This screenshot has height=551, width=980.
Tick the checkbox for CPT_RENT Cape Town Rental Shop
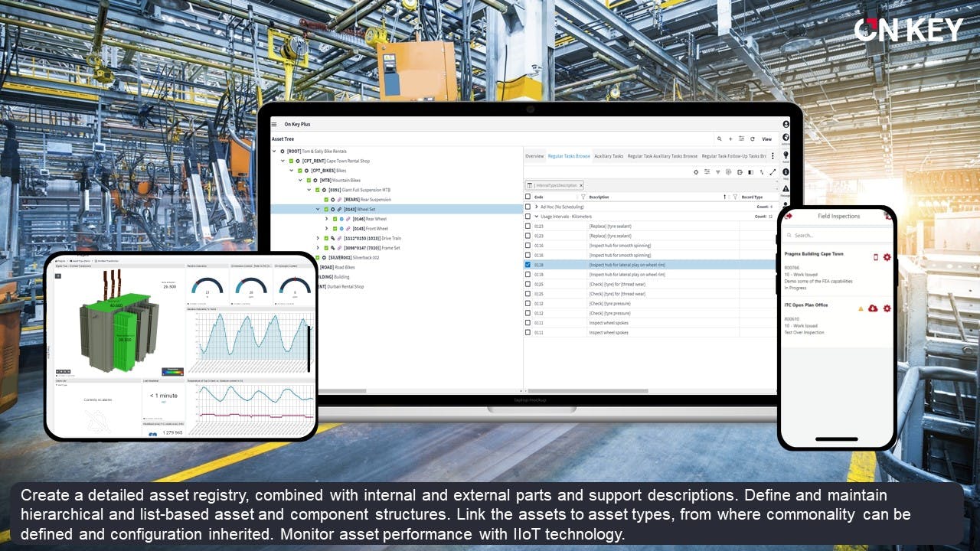[291, 161]
